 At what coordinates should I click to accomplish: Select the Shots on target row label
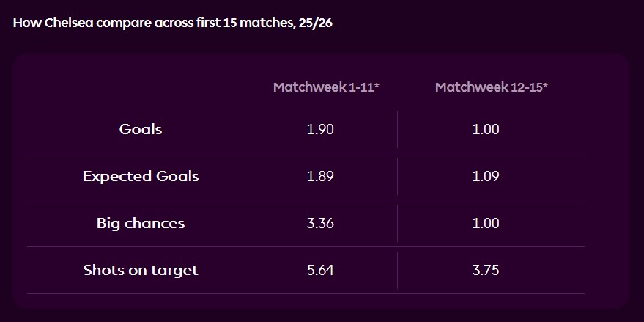pos(141,270)
